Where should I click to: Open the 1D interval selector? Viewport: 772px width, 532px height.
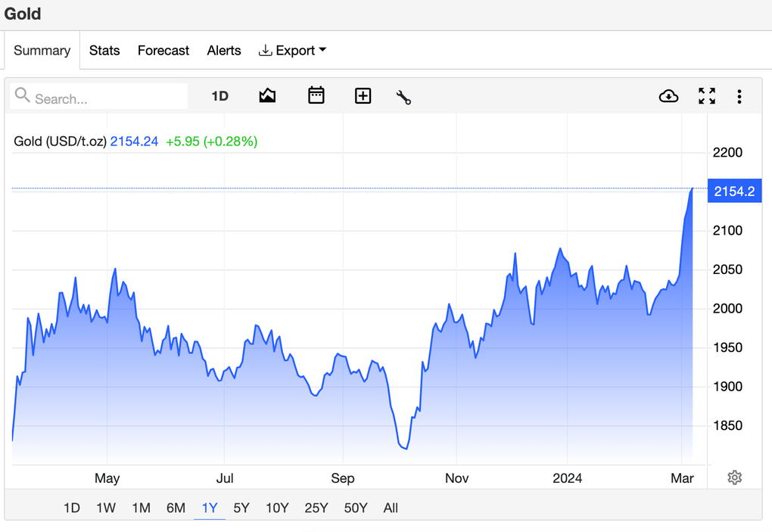[x=219, y=96]
